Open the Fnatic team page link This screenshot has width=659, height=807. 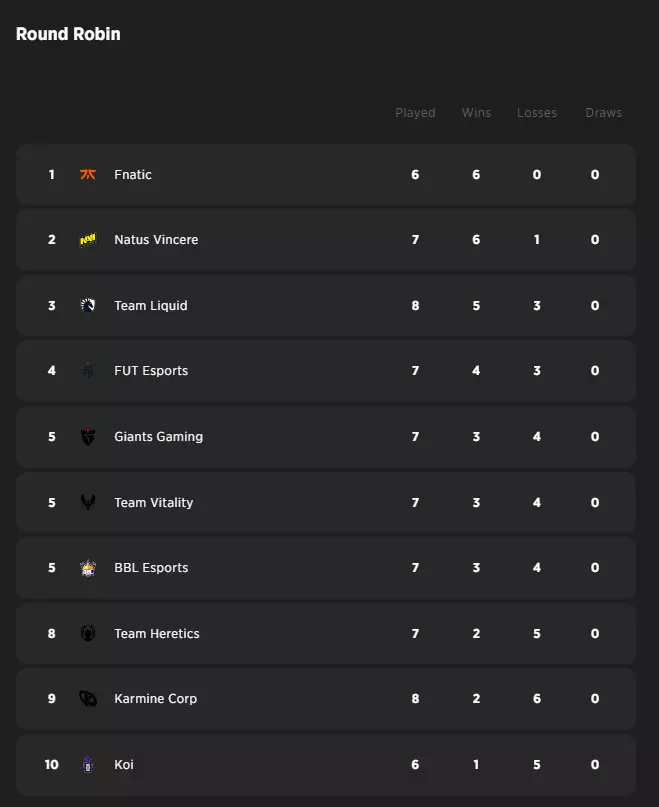132,174
